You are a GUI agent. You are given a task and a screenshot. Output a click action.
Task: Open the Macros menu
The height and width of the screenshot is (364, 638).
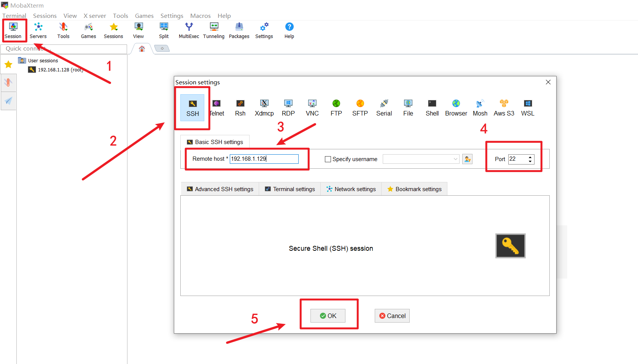click(x=200, y=16)
